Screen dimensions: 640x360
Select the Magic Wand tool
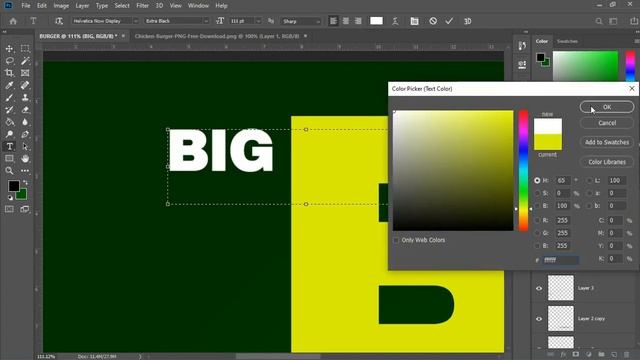tap(25, 61)
